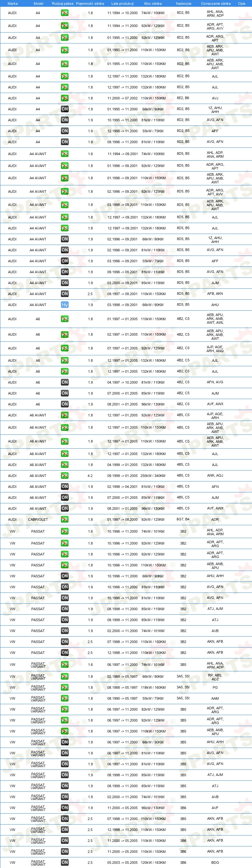The width and height of the screenshot is (252, 868).
Task: Click petrol icon in VW Passat 1.6 3B2 row
Action: tap(65, 531)
